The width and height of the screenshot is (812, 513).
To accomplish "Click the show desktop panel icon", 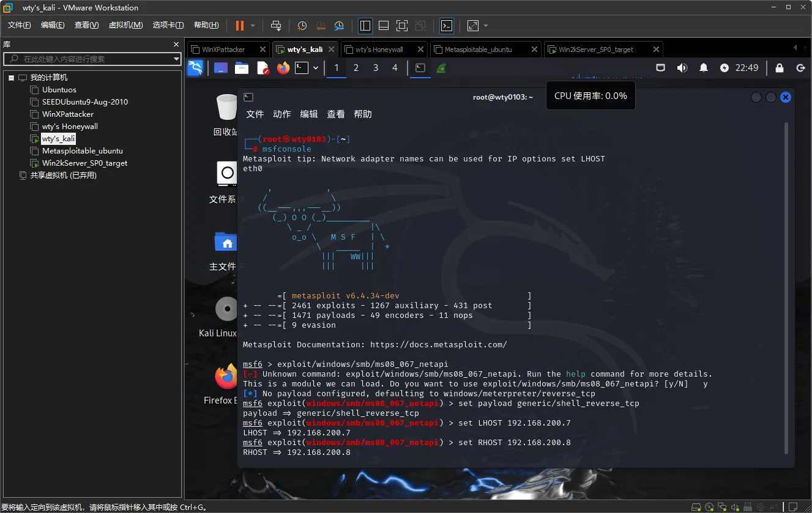I will point(221,68).
